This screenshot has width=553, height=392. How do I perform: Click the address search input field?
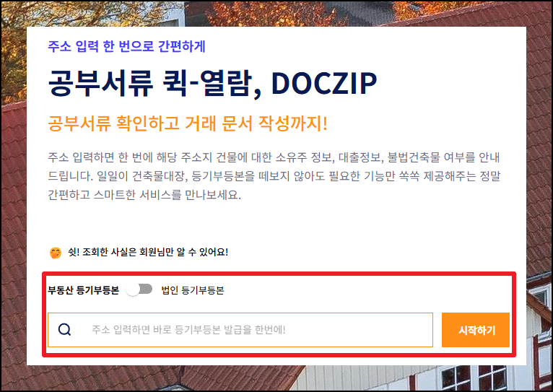[240, 330]
